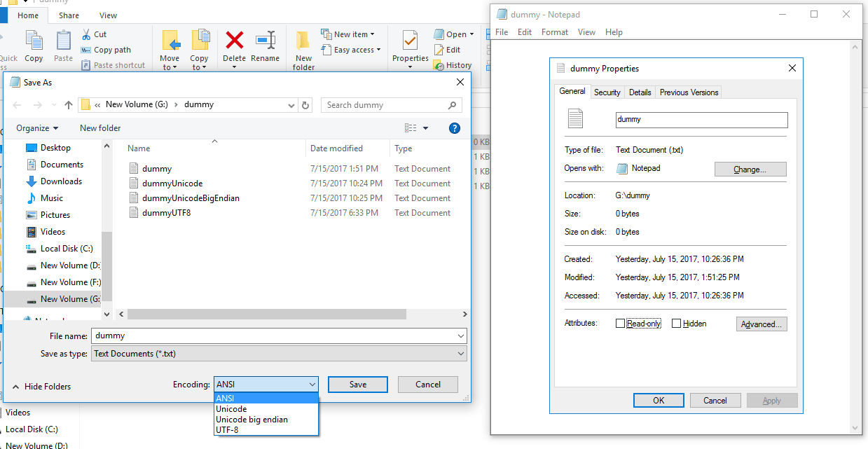Open Notepad's Format menu

(x=555, y=32)
